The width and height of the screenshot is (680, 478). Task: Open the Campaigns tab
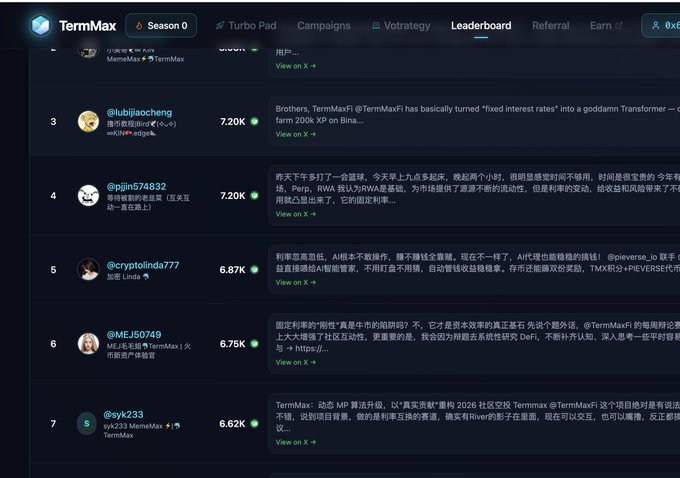[x=323, y=26]
